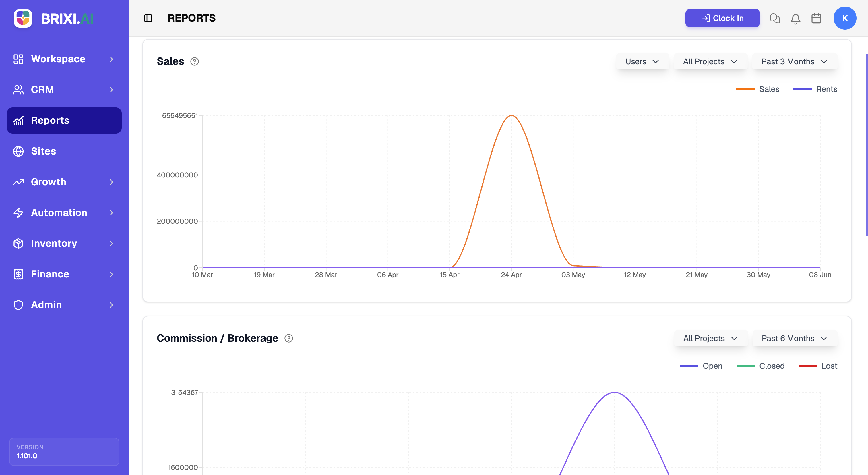Click the page vertical scrollbar
Image resolution: width=868 pixels, height=475 pixels.
pos(866,145)
